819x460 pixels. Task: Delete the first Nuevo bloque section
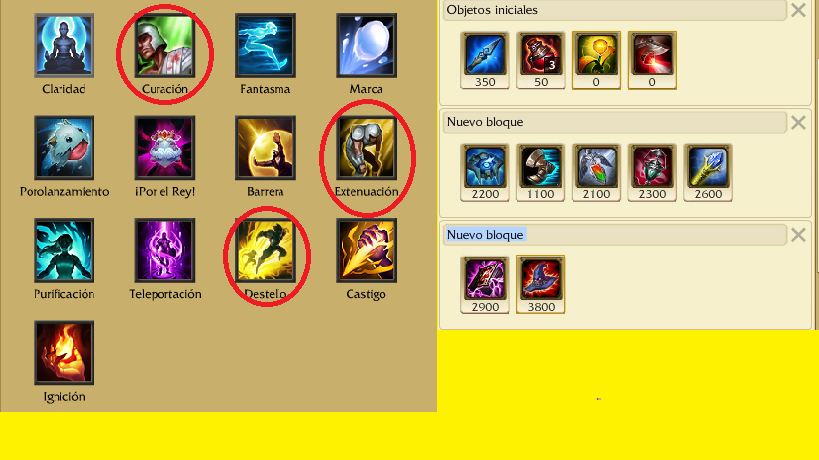pos(798,122)
